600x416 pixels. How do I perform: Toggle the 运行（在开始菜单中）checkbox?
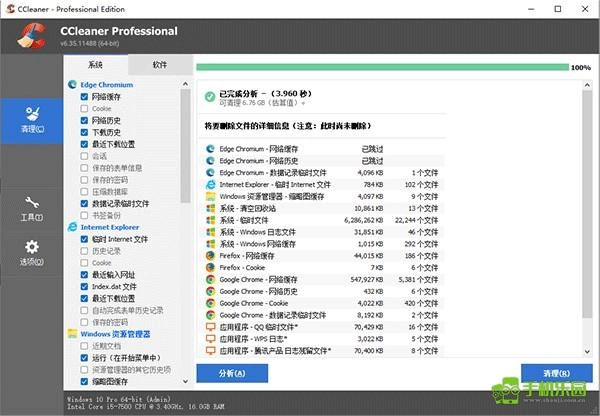click(85, 357)
